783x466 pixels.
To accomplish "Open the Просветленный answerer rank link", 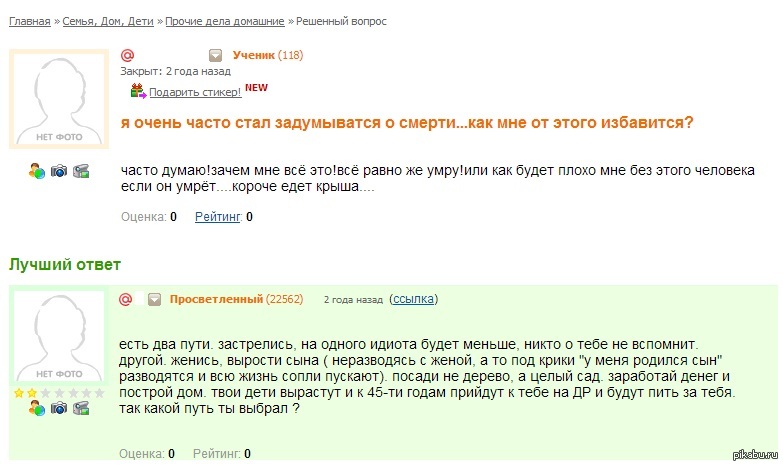I will [216, 299].
